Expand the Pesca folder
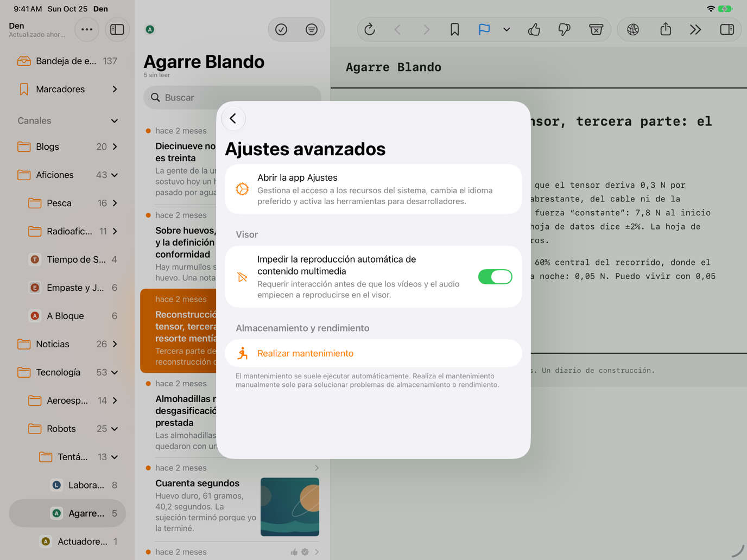 (x=115, y=203)
